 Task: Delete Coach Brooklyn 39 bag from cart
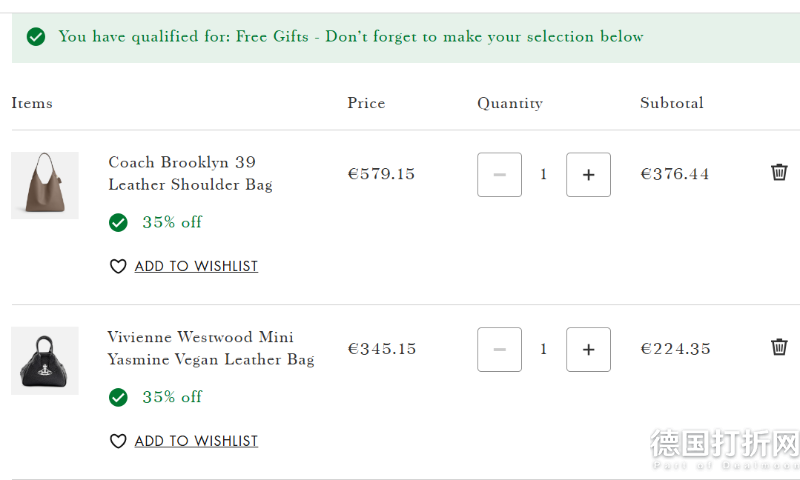pos(779,172)
